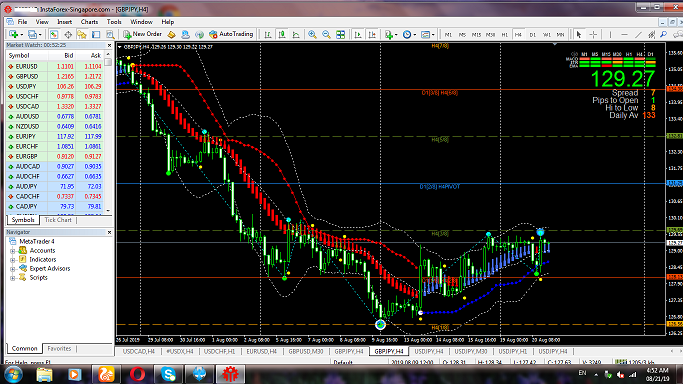The width and height of the screenshot is (683, 384).
Task: Switch to the Tick Chart tab
Action: (58, 220)
